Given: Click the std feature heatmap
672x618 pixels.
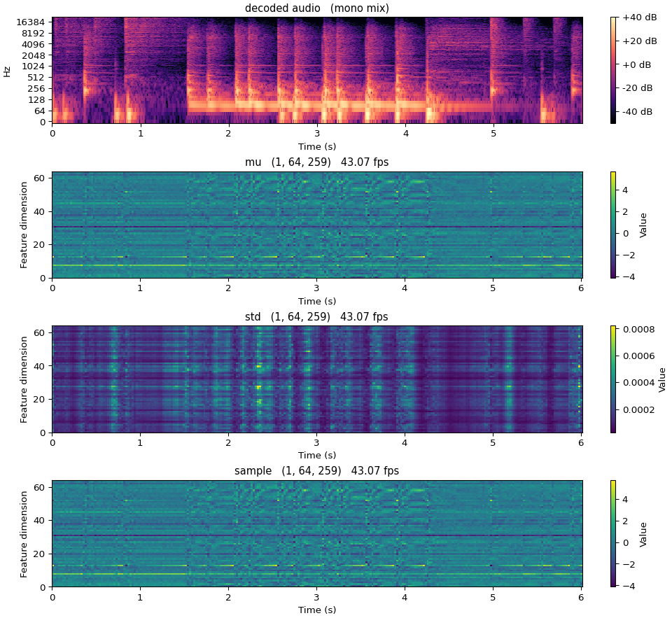Looking at the screenshot, I should pos(317,379).
